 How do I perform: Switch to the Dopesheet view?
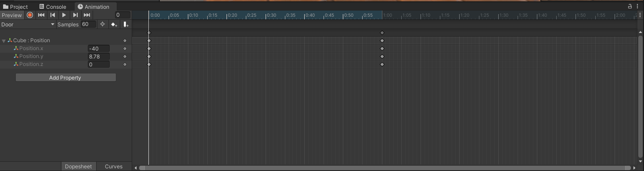(x=79, y=167)
